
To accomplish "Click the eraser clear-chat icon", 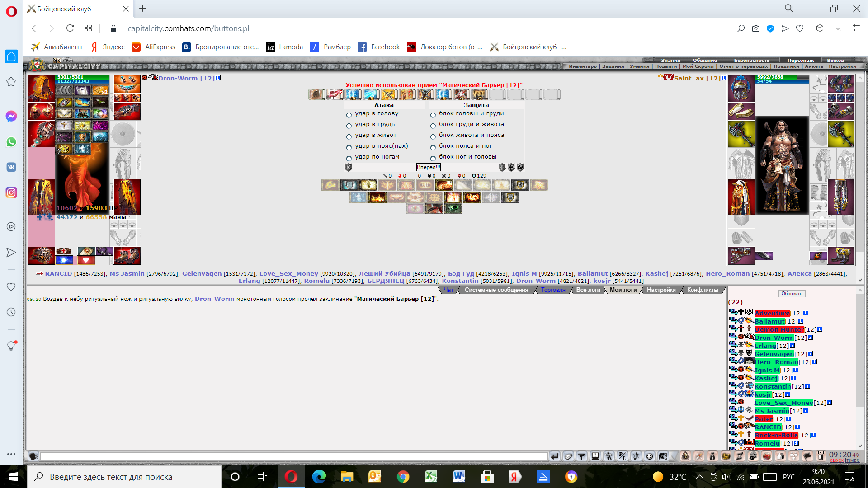I will (568, 456).
